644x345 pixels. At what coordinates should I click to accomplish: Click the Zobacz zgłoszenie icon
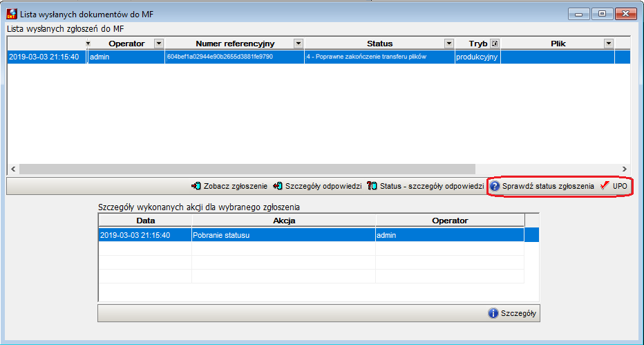point(196,186)
